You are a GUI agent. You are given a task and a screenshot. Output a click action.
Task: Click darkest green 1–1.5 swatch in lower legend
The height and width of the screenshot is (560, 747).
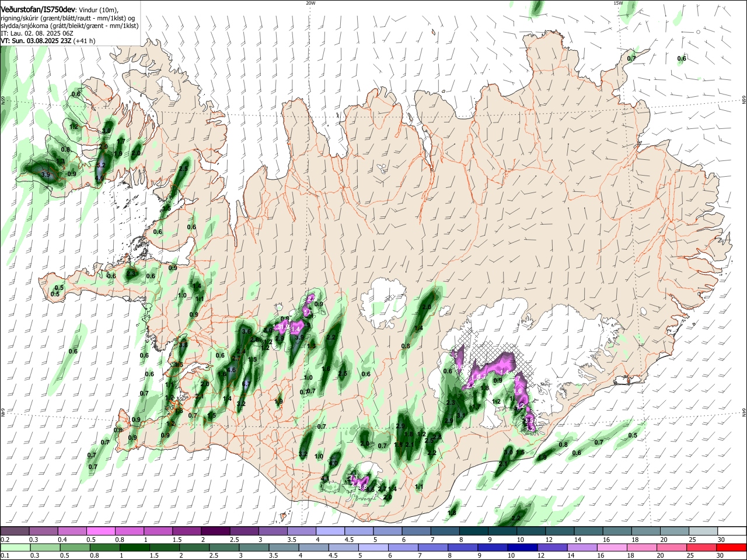coord(134,548)
